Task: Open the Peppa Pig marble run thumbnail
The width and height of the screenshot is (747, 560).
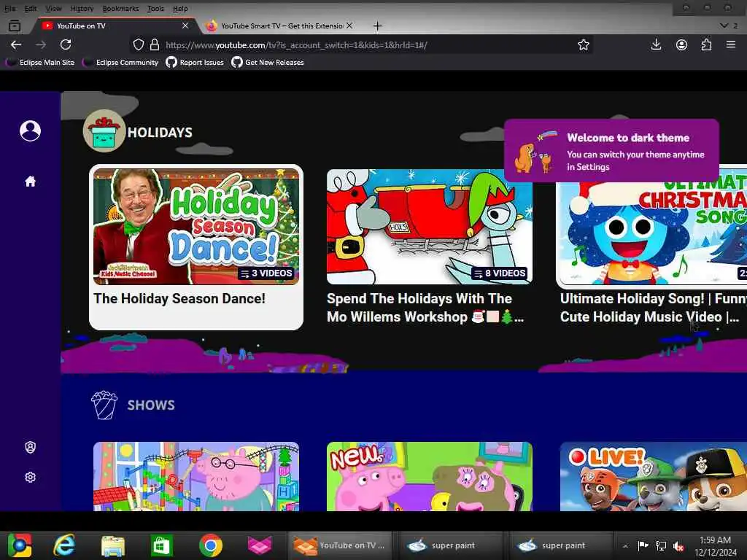Action: 196,476
